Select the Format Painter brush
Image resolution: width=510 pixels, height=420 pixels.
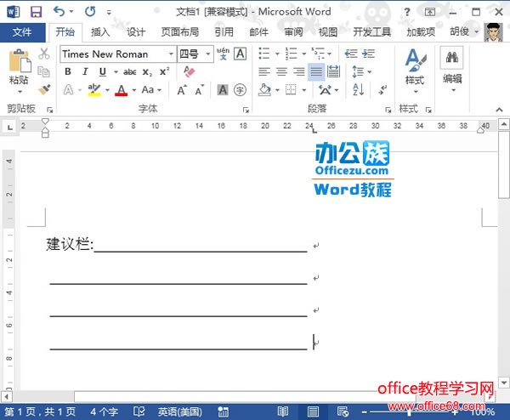click(44, 89)
